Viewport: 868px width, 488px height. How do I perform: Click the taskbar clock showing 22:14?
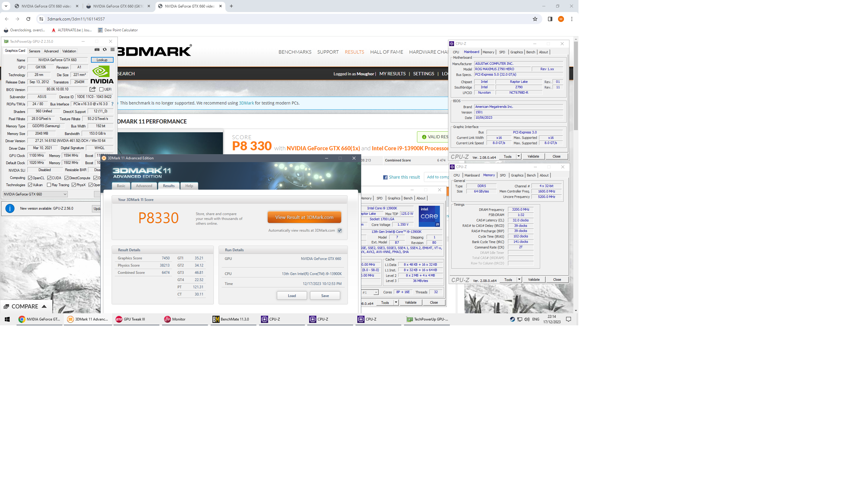[552, 319]
